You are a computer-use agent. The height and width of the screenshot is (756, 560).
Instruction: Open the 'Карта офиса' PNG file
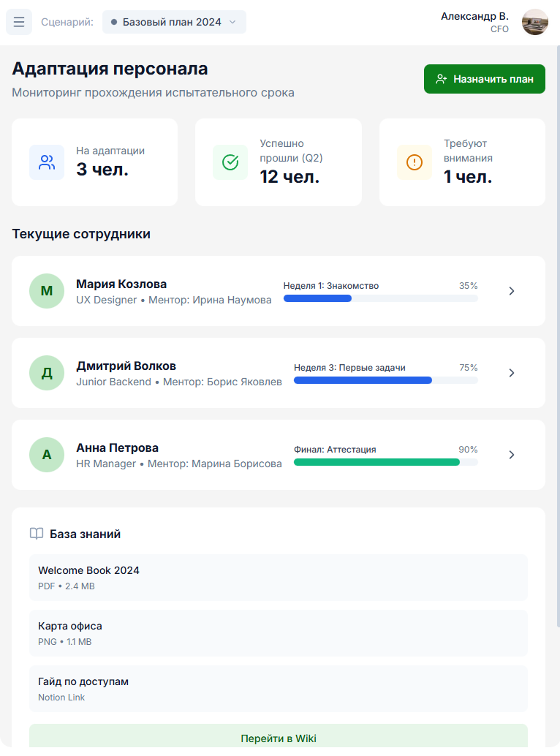pos(279,633)
